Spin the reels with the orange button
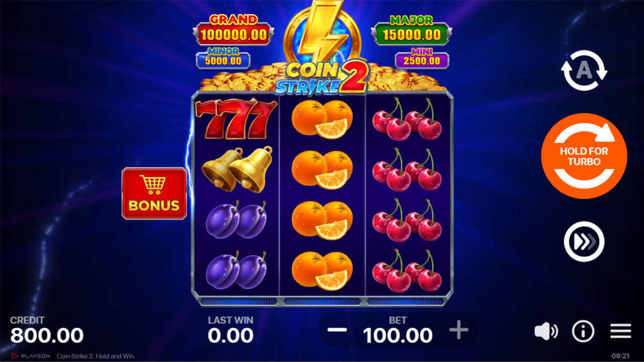 pyautogui.click(x=584, y=156)
